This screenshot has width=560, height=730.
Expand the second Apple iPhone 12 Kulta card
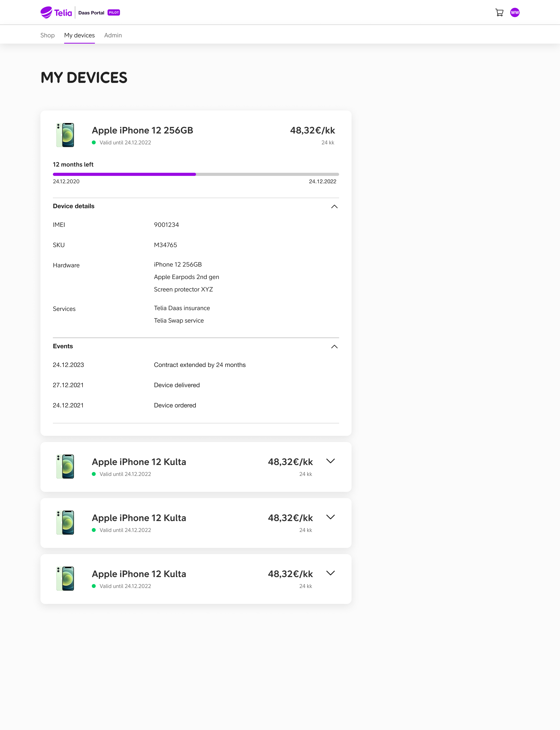pyautogui.click(x=330, y=517)
